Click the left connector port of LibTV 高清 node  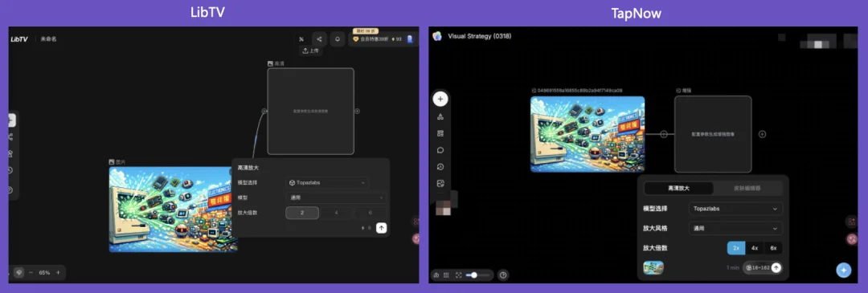tap(264, 111)
